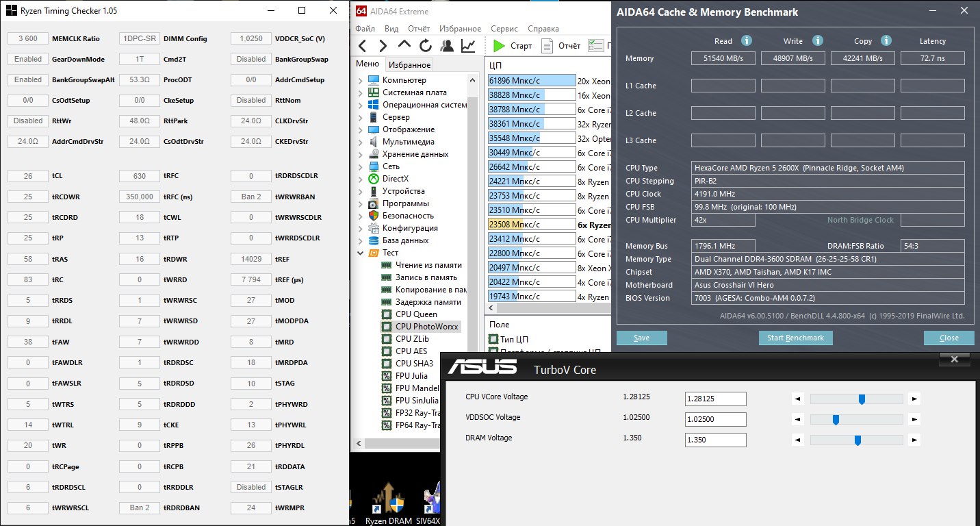Click the Read info icon in benchmark
The width and height of the screenshot is (980, 526).
click(x=747, y=41)
